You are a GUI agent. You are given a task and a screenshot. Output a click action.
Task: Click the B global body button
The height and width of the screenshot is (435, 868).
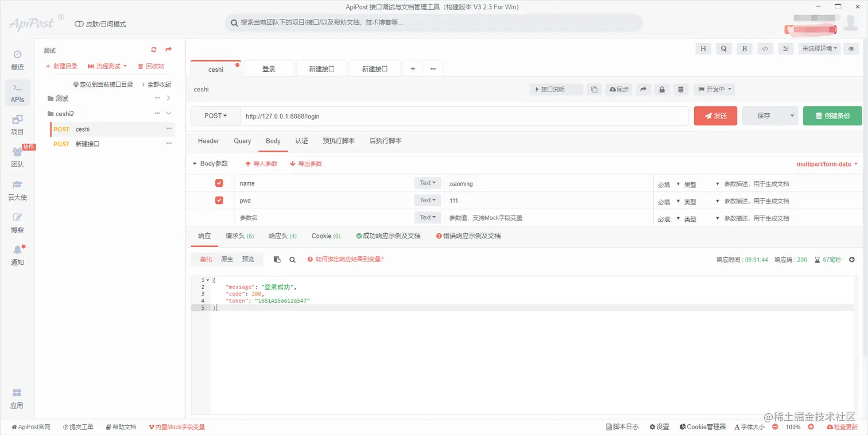point(745,49)
